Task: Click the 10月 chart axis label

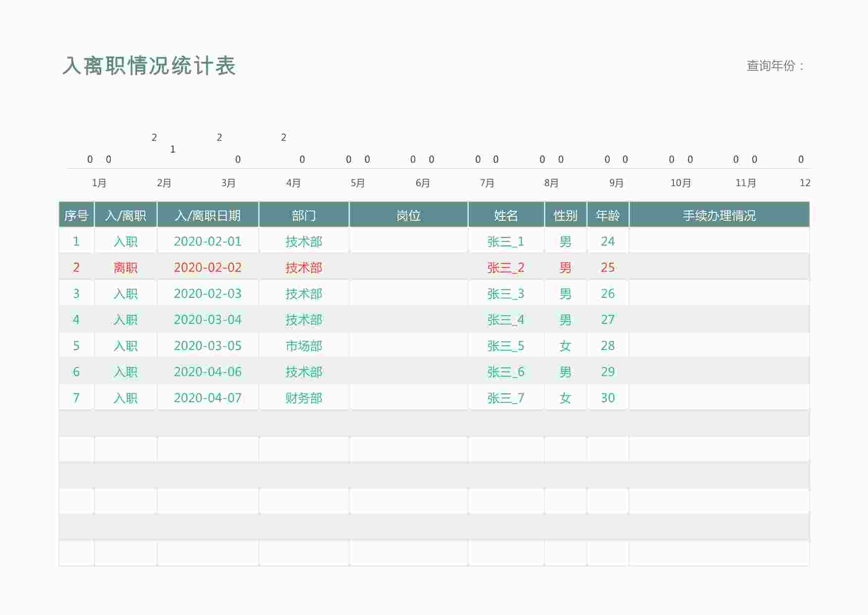Action: coord(680,183)
